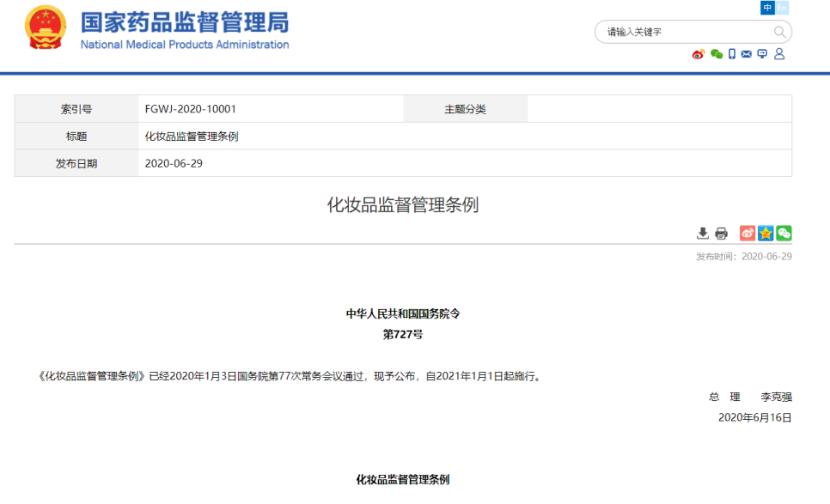Click the bold bottom heading 化妆品监督管理条例
The width and height of the screenshot is (830, 504).
click(x=403, y=480)
